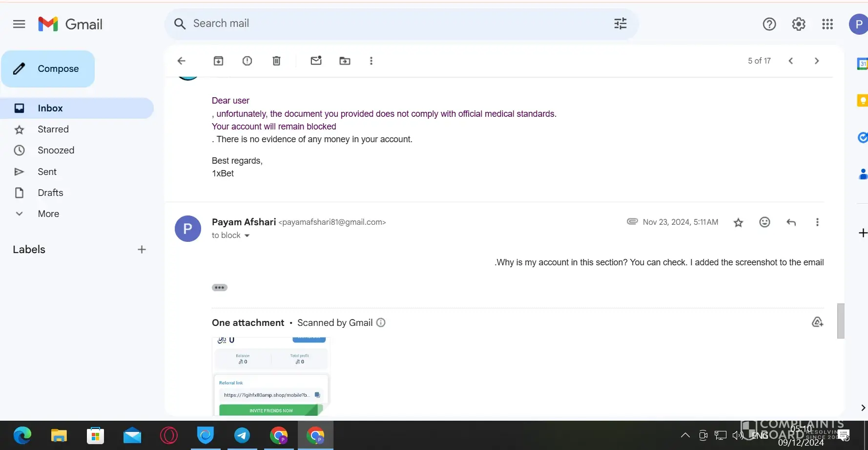The image size is (868, 450).
Task: Reply to Payam Afshari's message
Action: [791, 222]
